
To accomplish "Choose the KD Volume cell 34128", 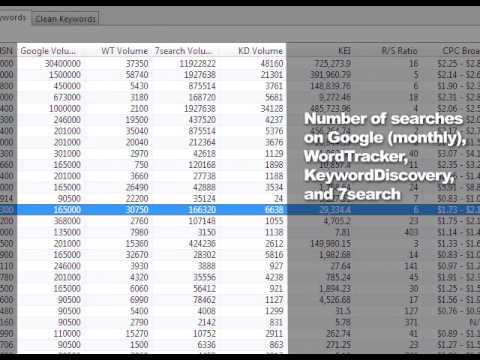I will click(272, 109).
